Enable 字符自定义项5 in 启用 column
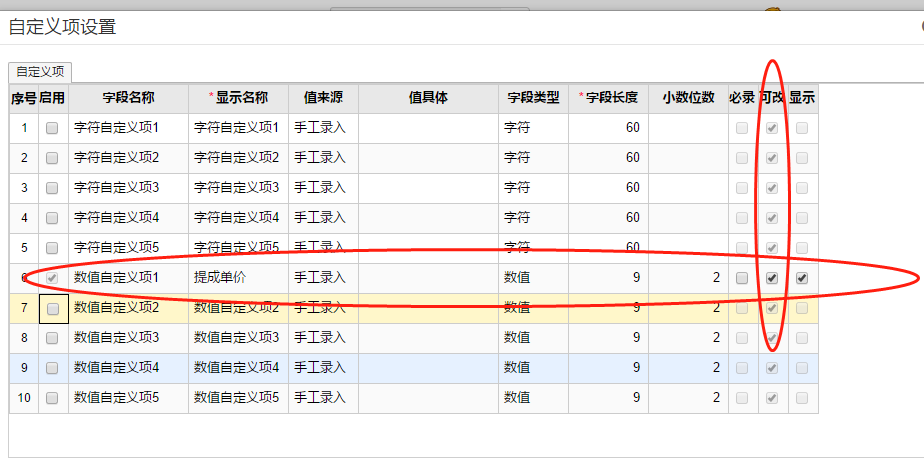 [x=52, y=248]
